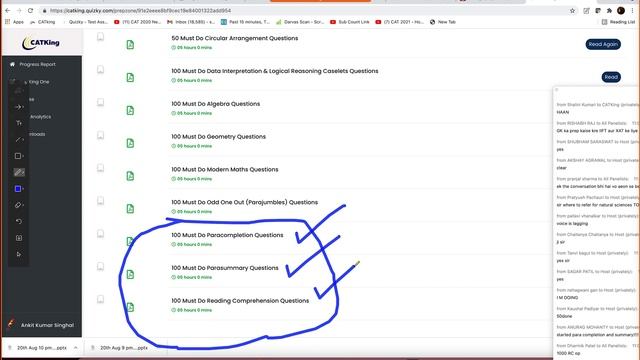Screen dimensions: 640x360
Task: Tick the checkbox for Circular Arrangement Questions
Action: tap(100, 37)
